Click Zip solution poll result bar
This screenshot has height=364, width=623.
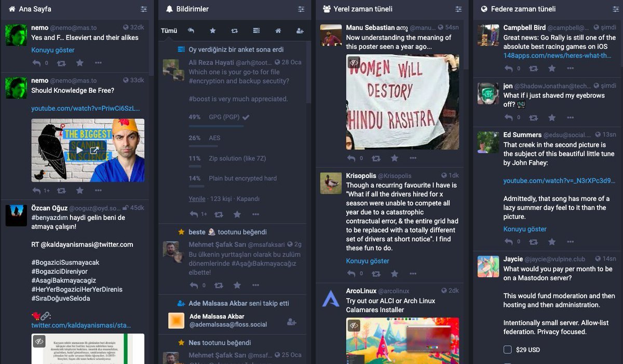[195, 167]
